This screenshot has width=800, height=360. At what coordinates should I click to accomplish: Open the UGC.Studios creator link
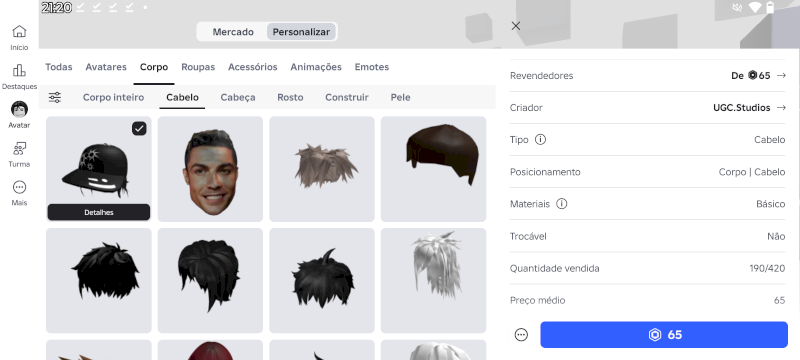click(741, 108)
